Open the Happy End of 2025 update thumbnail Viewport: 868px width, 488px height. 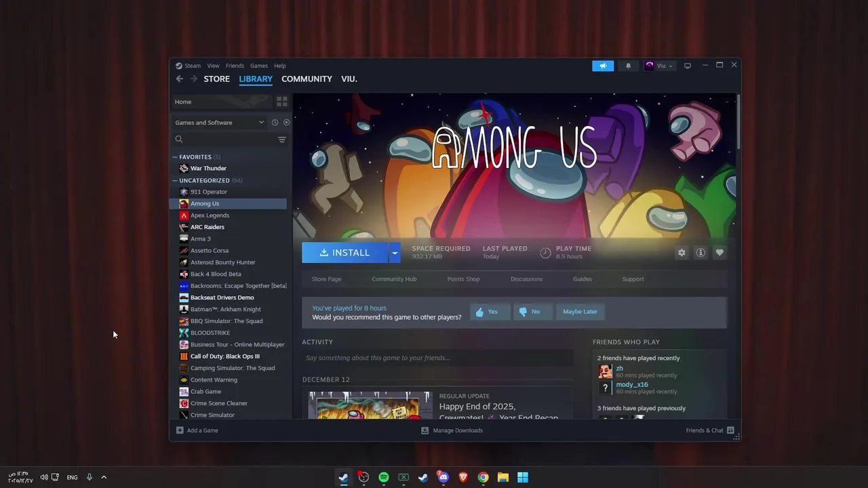coord(370,405)
